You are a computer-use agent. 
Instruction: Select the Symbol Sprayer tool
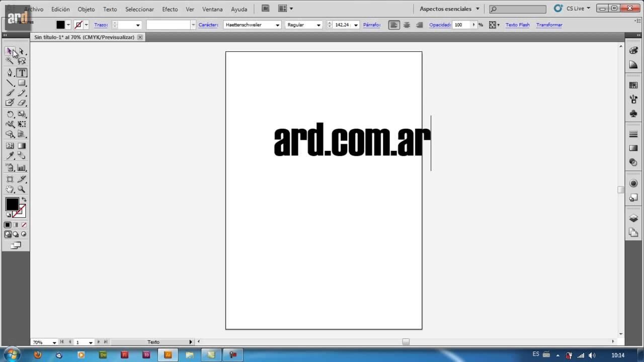pyautogui.click(x=10, y=168)
